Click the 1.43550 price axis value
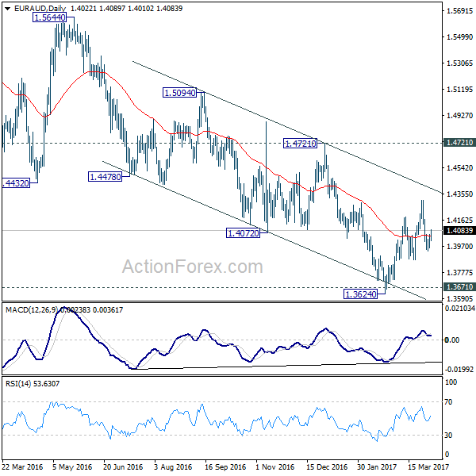The image size is (476, 476). [x=459, y=194]
